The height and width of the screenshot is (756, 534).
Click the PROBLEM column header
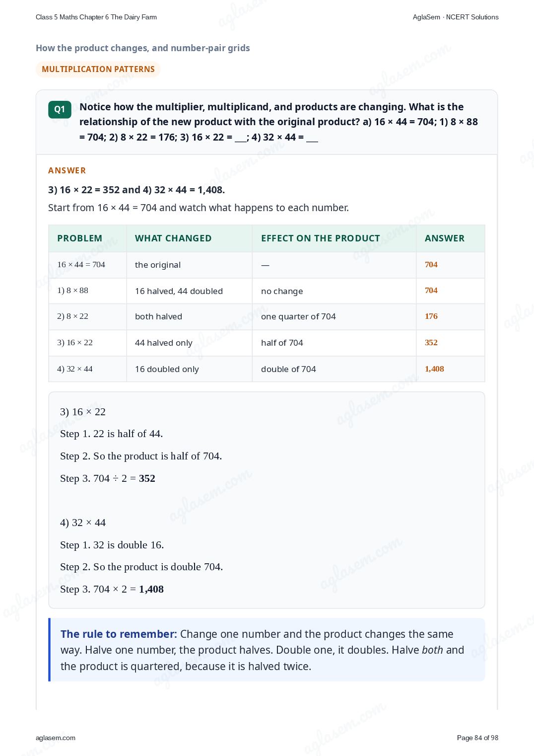[x=80, y=238]
